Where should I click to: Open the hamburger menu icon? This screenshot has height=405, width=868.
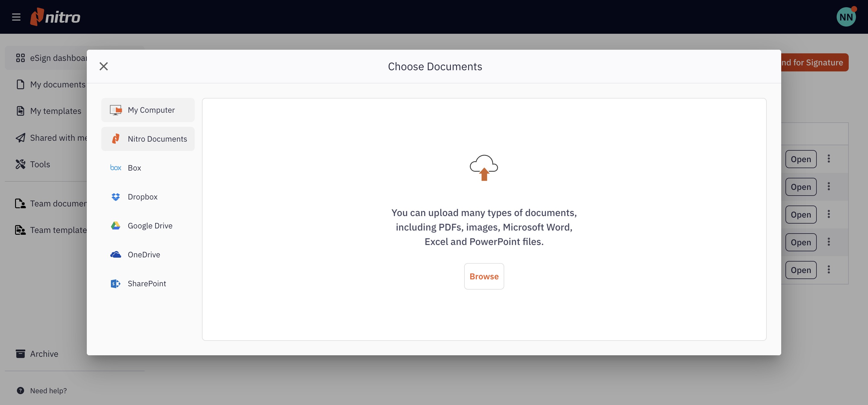pos(16,17)
